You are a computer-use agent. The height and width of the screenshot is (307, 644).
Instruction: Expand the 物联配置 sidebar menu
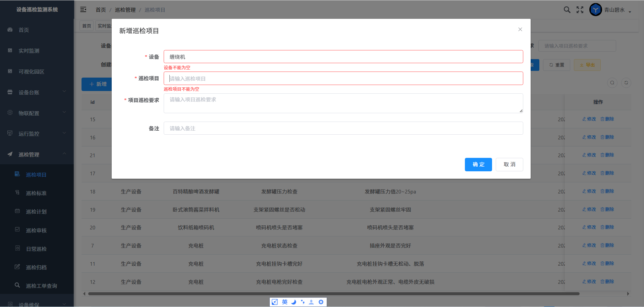[37, 113]
